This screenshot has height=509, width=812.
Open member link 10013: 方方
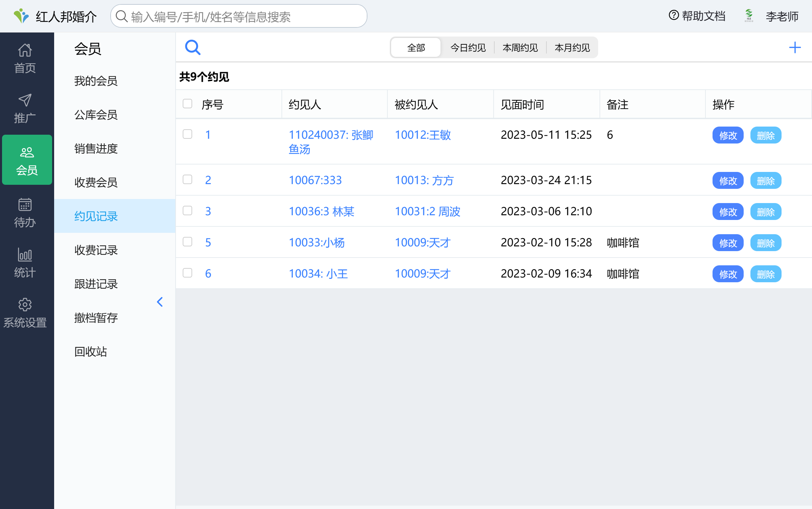(x=424, y=180)
